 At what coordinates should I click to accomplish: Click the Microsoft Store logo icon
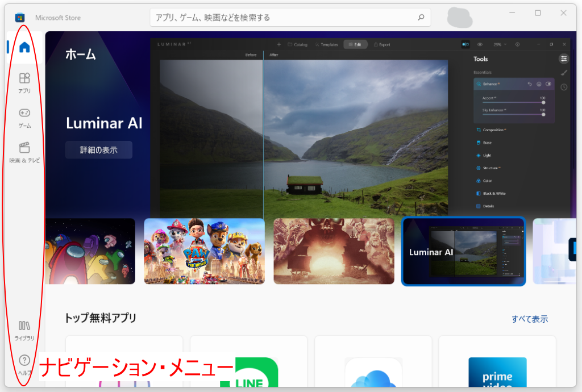(x=20, y=18)
